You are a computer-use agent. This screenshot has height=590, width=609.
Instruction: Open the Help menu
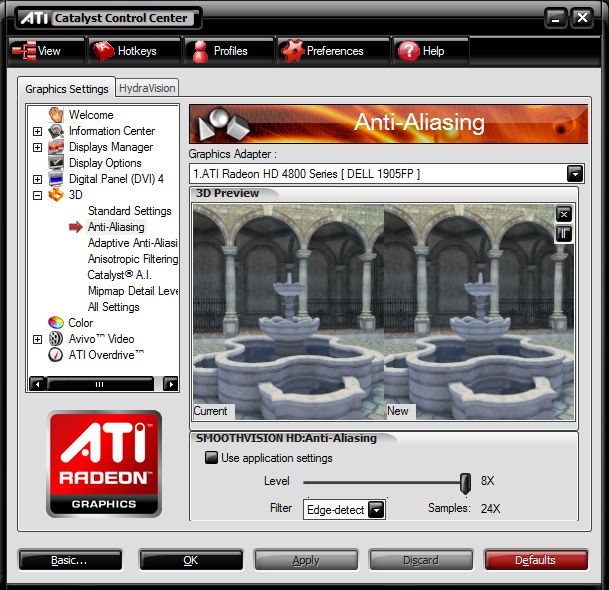pyautogui.click(x=431, y=51)
